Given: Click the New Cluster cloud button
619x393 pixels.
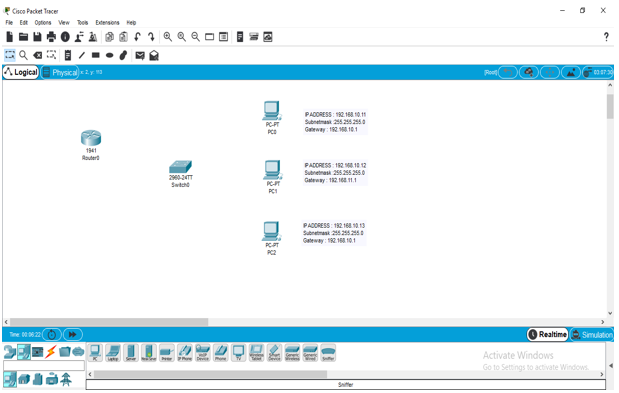Looking at the screenshot, I should 529,72.
